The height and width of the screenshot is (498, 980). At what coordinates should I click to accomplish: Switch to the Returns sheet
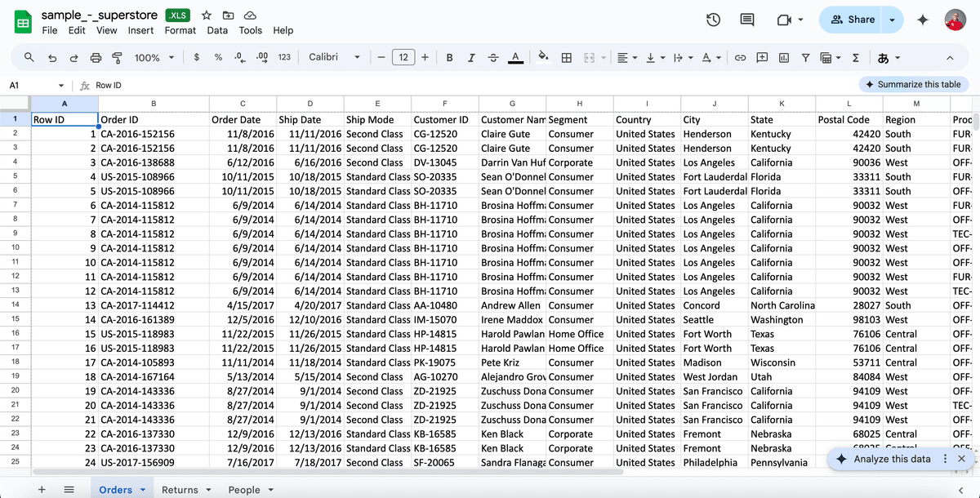[181, 490]
